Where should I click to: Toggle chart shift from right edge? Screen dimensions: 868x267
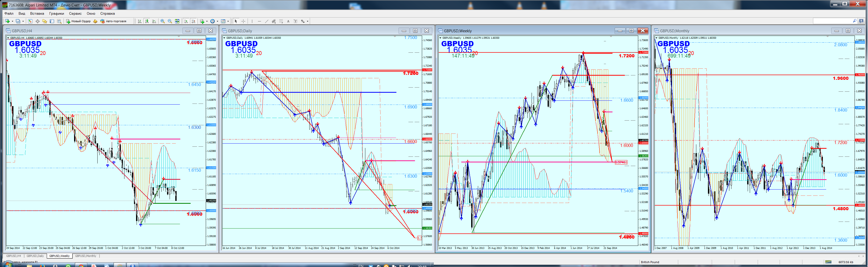pos(193,21)
